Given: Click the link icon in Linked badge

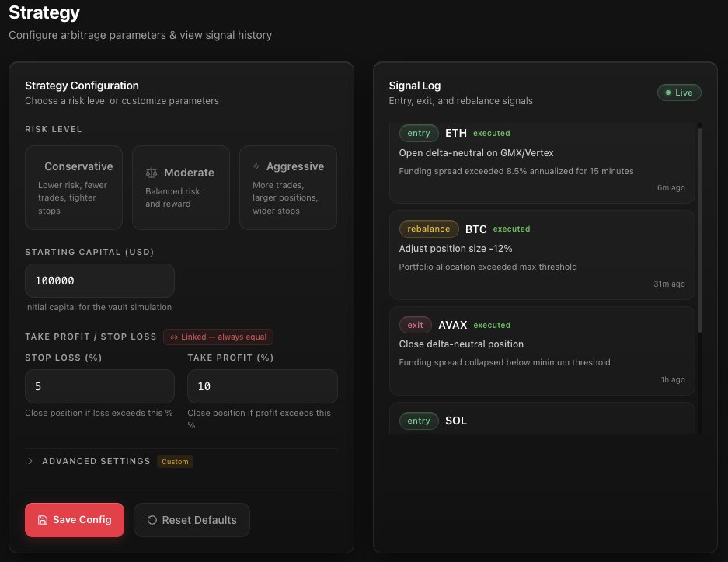Looking at the screenshot, I should (173, 337).
